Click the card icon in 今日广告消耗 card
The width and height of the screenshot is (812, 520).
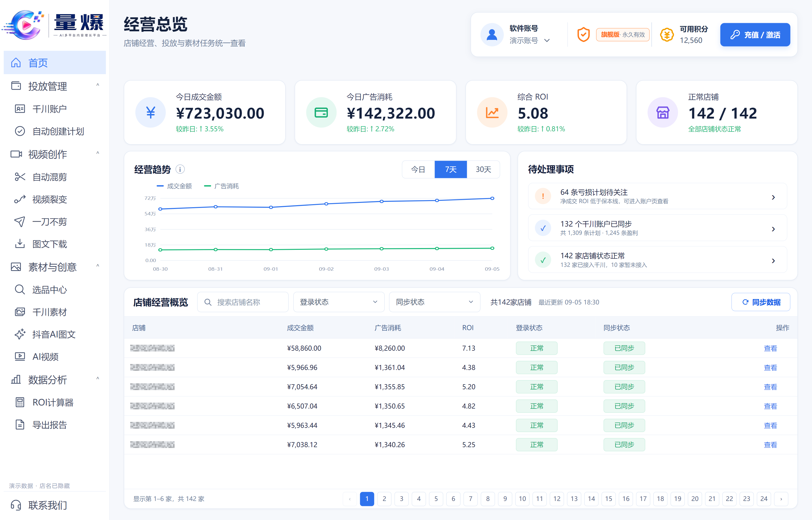(321, 112)
